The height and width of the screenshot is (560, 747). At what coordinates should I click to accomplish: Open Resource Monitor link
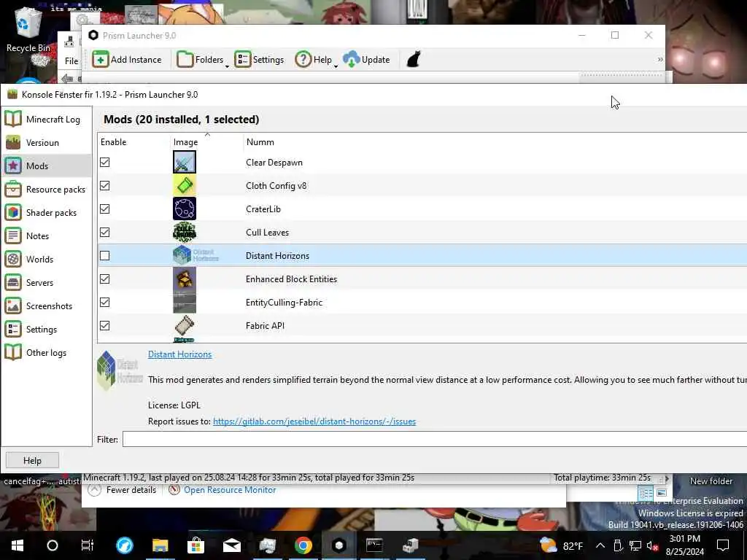coord(222,490)
